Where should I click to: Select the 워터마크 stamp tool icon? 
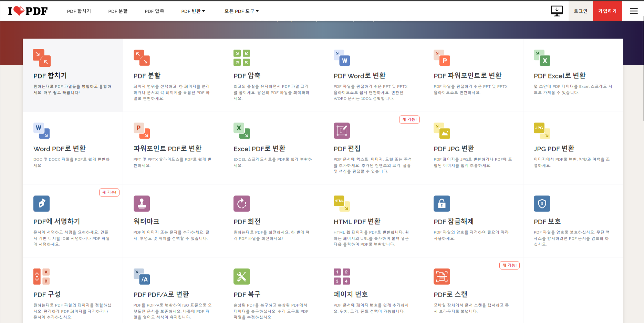pos(142,204)
